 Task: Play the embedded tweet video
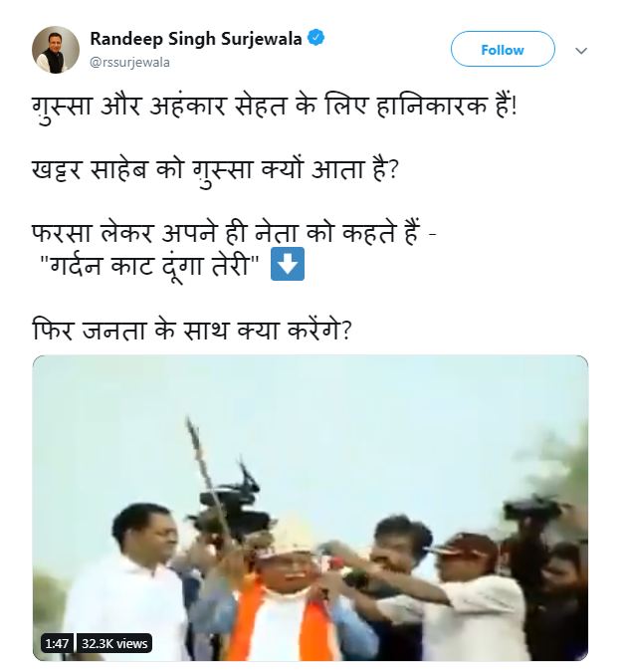click(311, 508)
